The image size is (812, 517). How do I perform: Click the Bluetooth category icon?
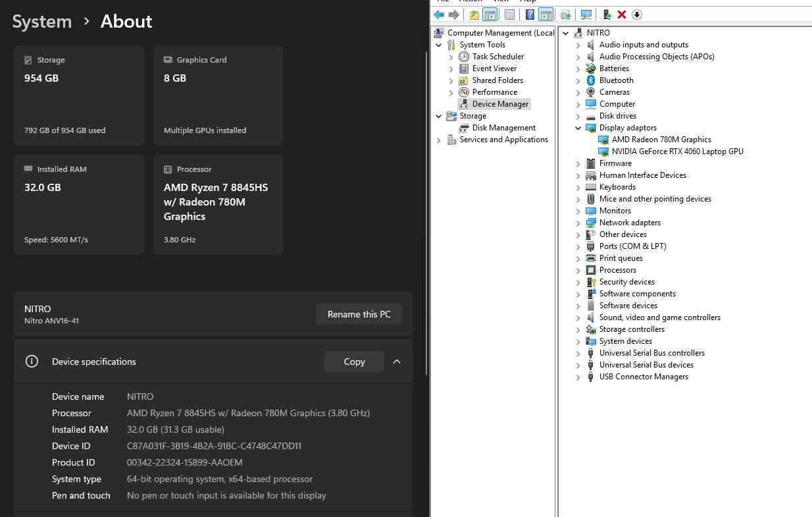click(x=591, y=80)
